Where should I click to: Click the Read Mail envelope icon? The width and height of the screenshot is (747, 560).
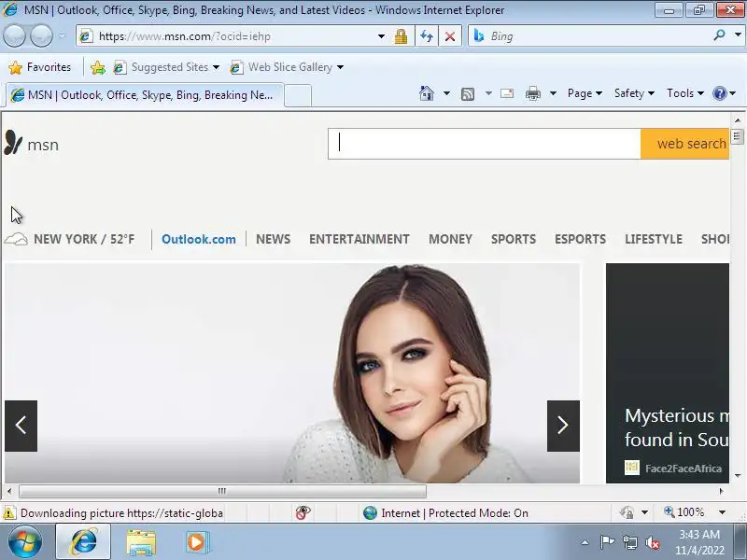[507, 93]
